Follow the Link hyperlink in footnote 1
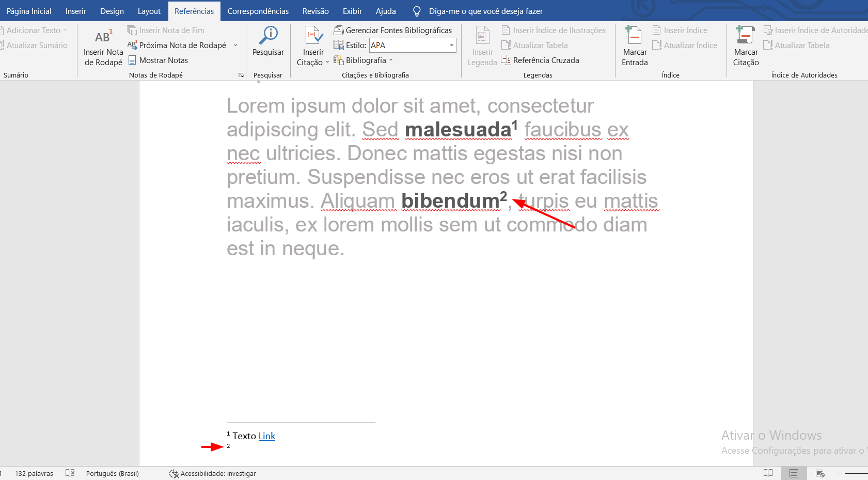This screenshot has width=868, height=480. pos(267,436)
